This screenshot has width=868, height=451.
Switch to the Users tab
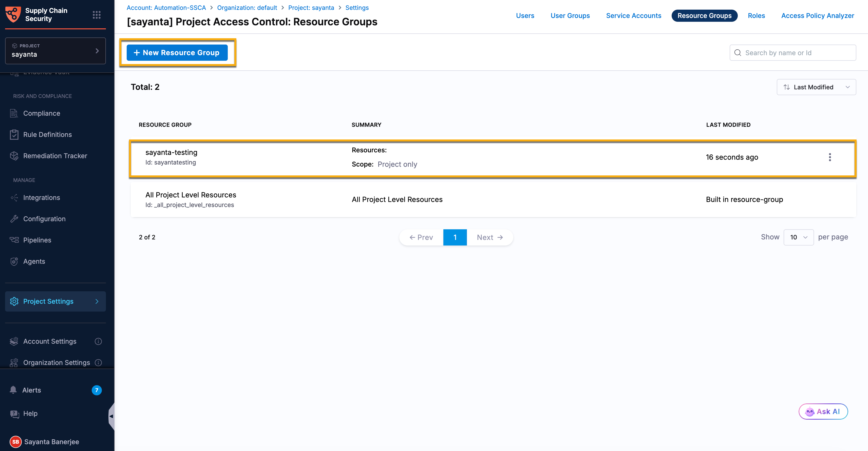click(x=525, y=15)
